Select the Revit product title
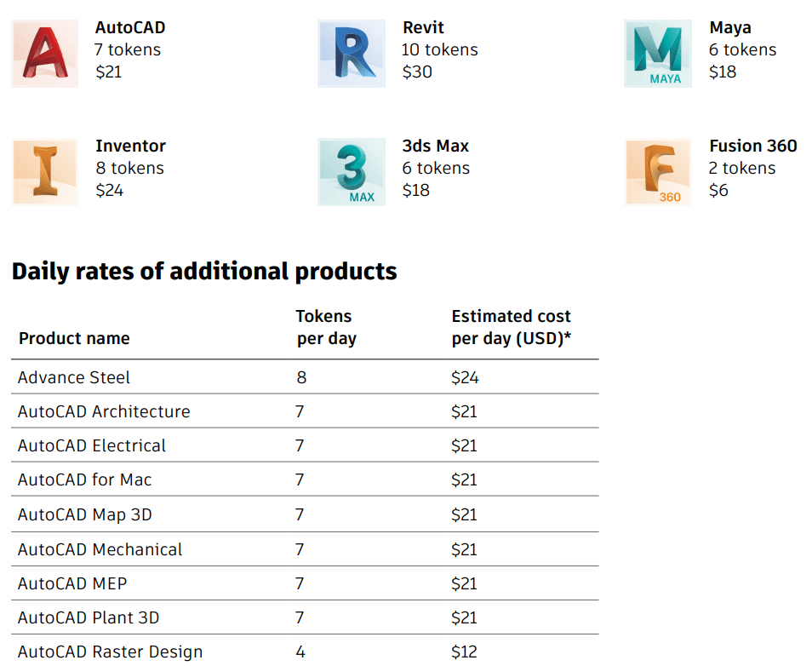The image size is (812, 666). [423, 27]
